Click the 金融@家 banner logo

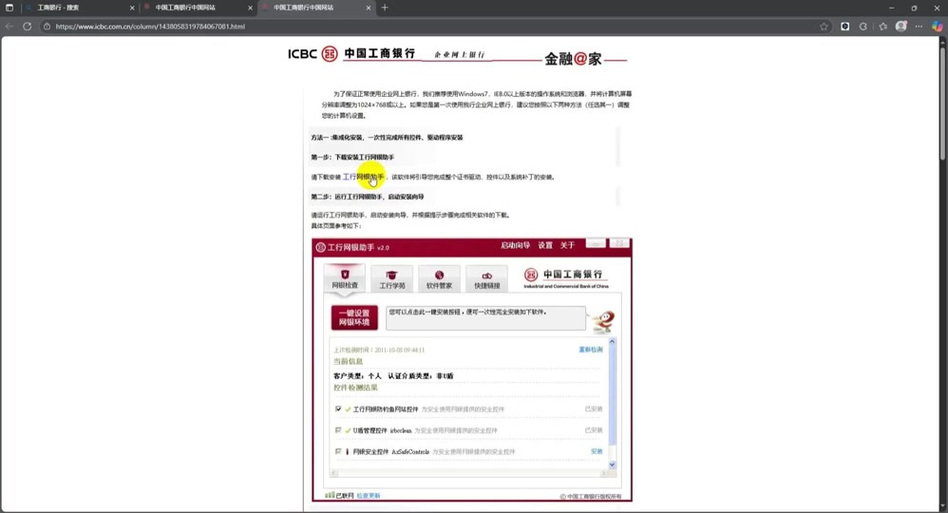click(573, 59)
